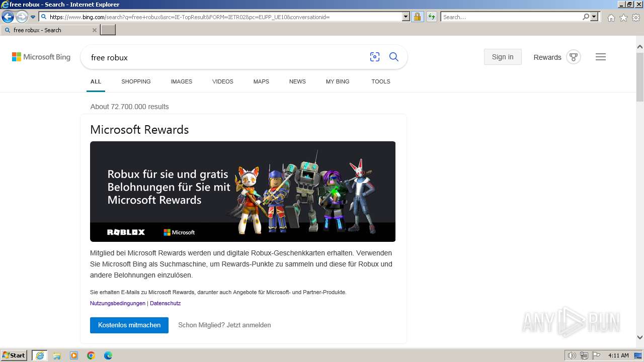Expand the address bar autocomplete dropdown
This screenshot has width=644, height=362.
(406, 17)
